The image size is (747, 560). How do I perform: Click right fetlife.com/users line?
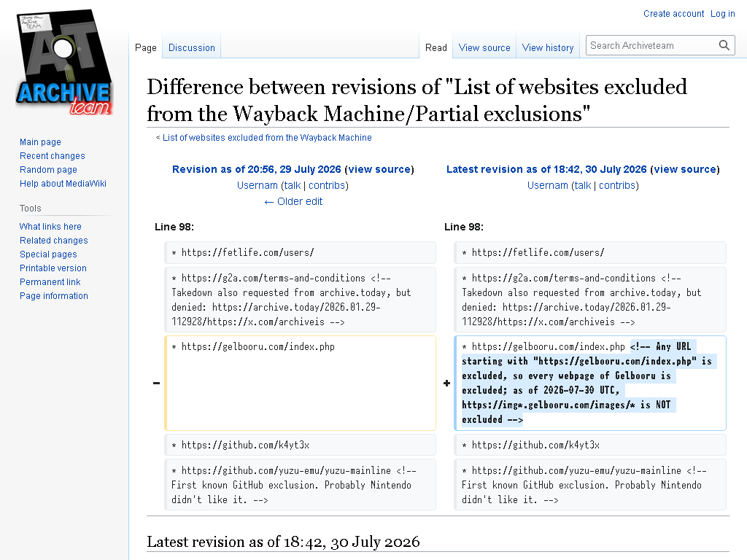pos(590,252)
